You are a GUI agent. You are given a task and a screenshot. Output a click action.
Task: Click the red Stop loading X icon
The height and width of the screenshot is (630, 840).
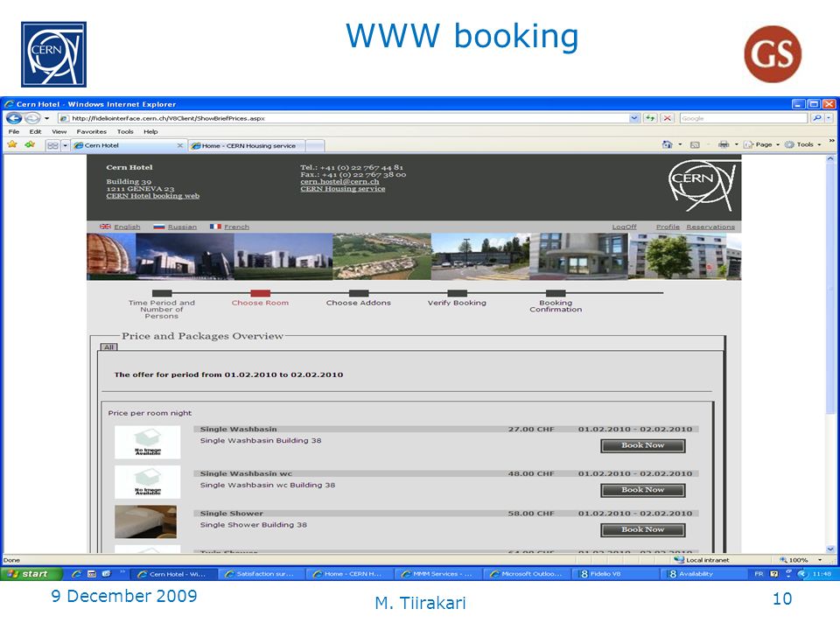(667, 118)
